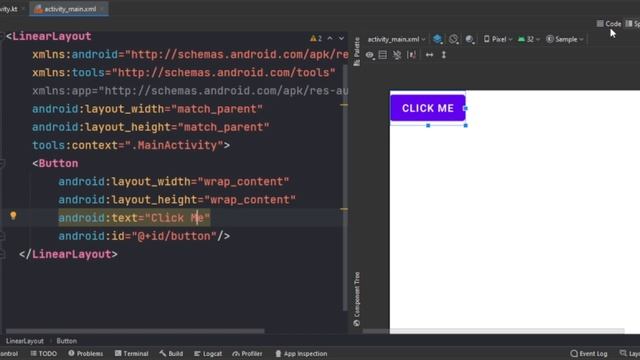Click the warning indicator showing 2 problems
The width and height of the screenshot is (640, 360).
pyautogui.click(x=316, y=38)
